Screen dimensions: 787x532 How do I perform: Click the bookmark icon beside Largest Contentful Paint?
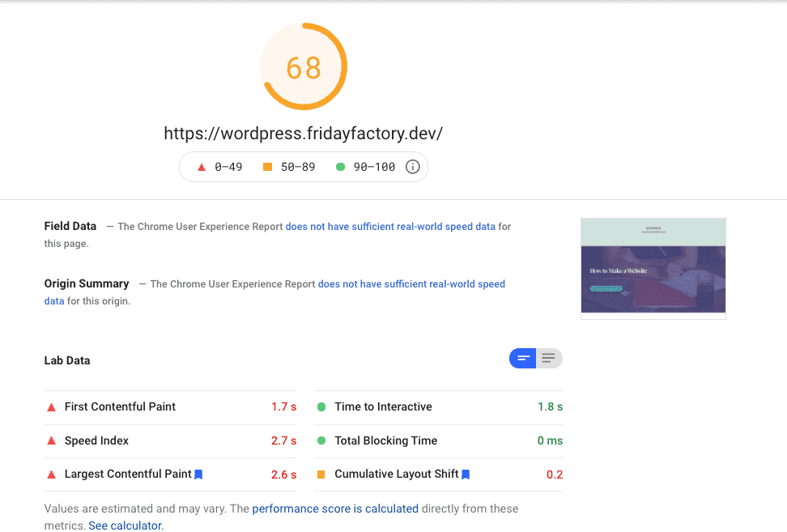198,475
